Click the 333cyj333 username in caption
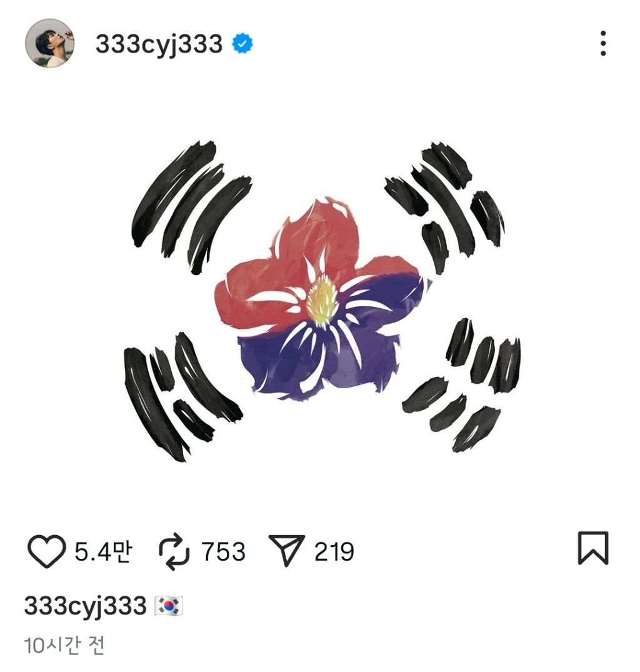Image resolution: width=640 pixels, height=672 pixels. [85, 606]
